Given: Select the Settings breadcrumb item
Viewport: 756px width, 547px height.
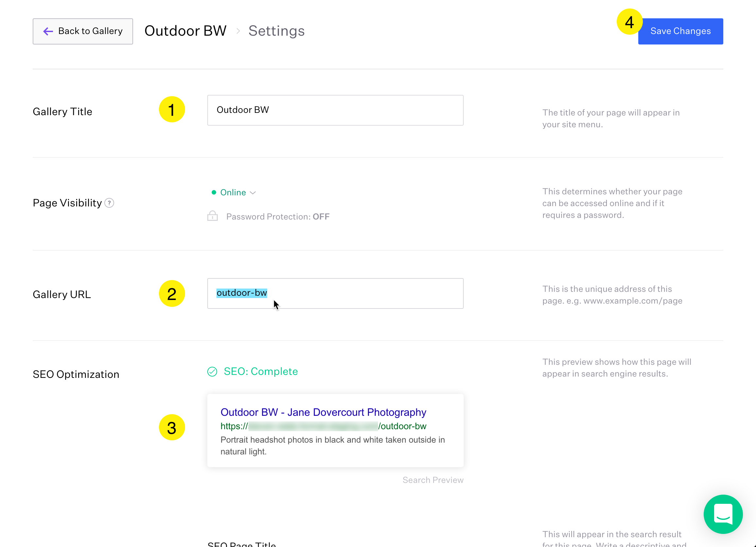Looking at the screenshot, I should click(x=276, y=31).
